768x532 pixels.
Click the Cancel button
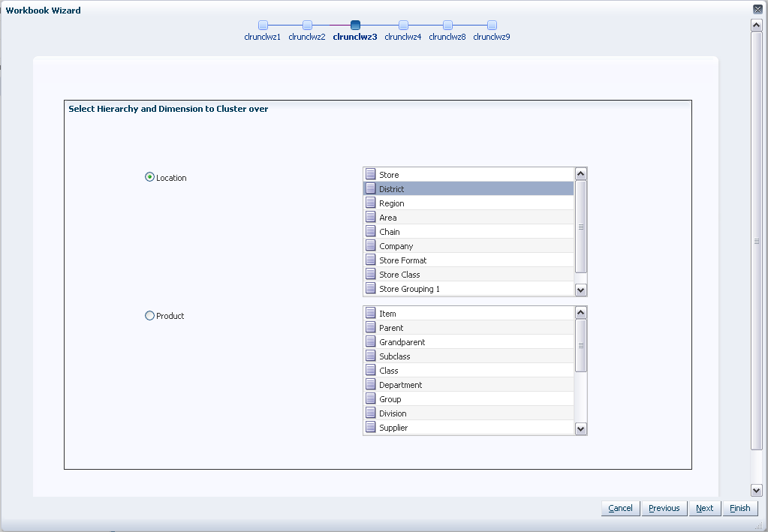point(621,508)
